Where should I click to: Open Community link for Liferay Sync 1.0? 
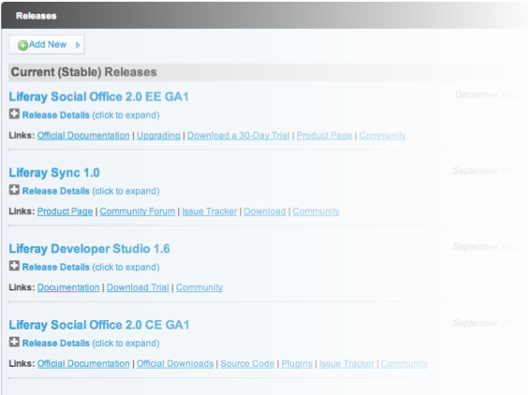[317, 212]
